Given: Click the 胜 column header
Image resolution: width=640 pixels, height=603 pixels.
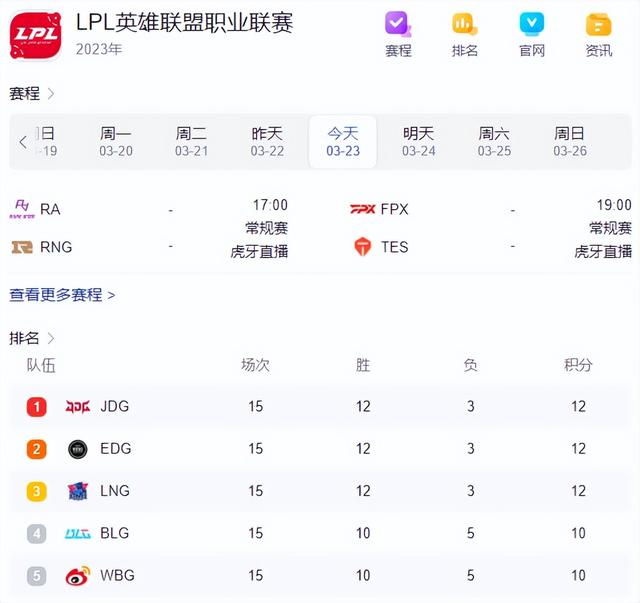Looking at the screenshot, I should click(x=363, y=365).
